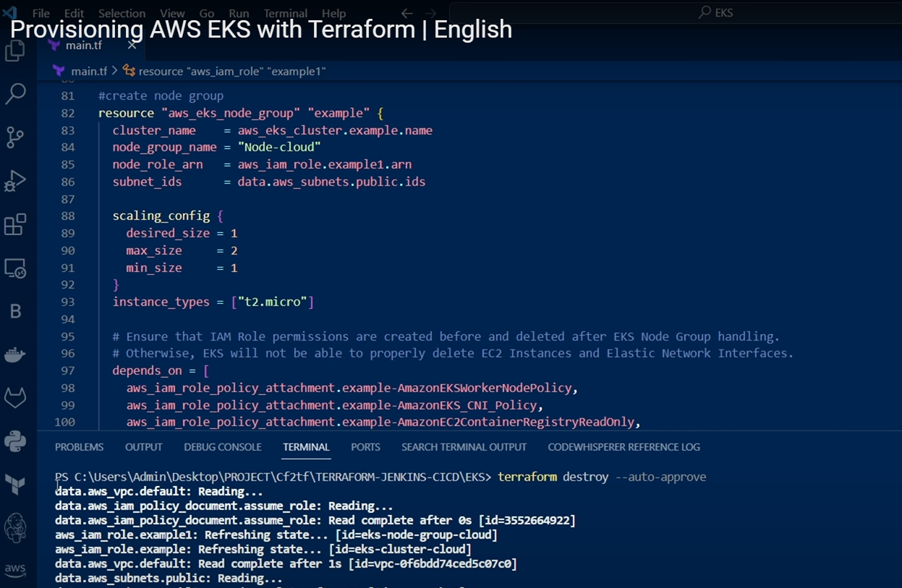Click "terraform destroy --auto-approve" terminal command
902x588 pixels.
[x=602, y=477]
